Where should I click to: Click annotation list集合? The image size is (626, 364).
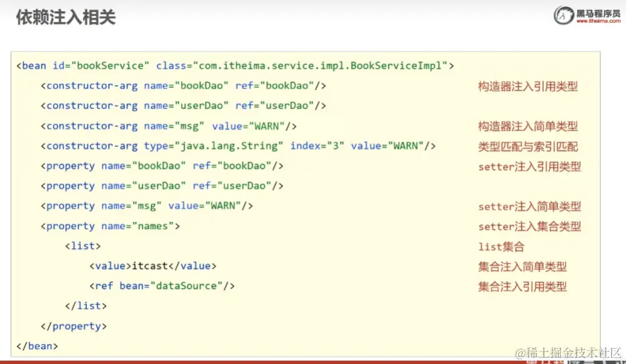click(501, 246)
